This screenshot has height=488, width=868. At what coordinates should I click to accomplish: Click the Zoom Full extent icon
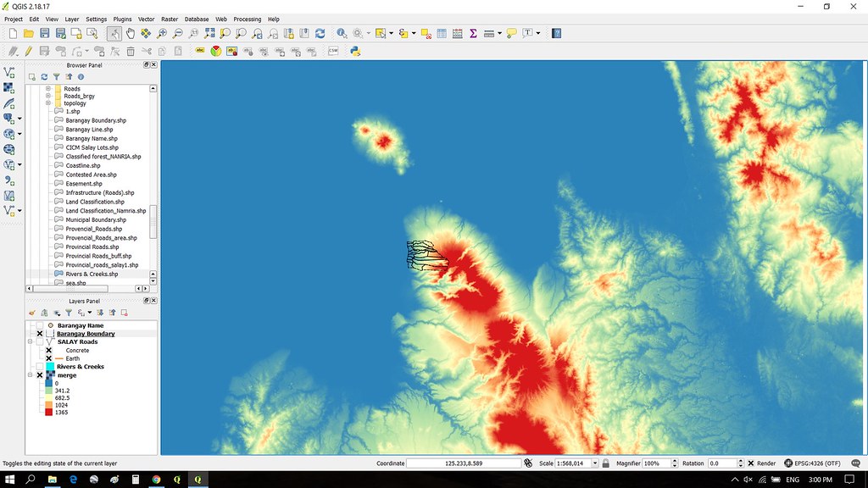coord(209,34)
